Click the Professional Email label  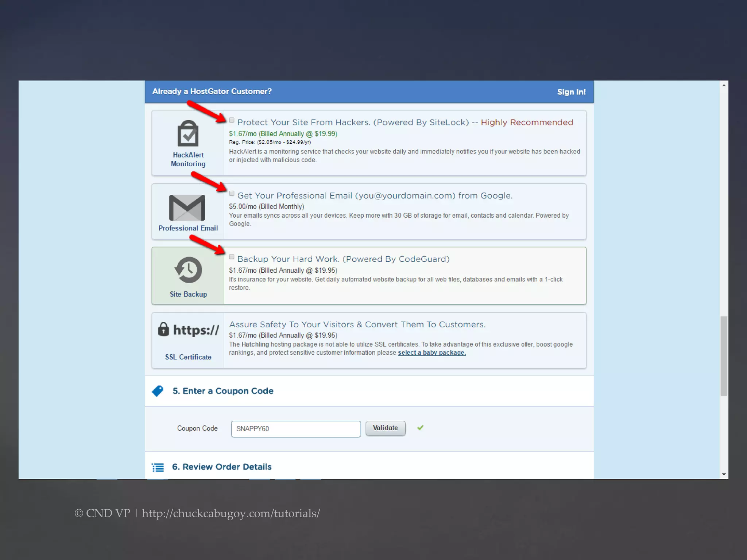pos(188,228)
